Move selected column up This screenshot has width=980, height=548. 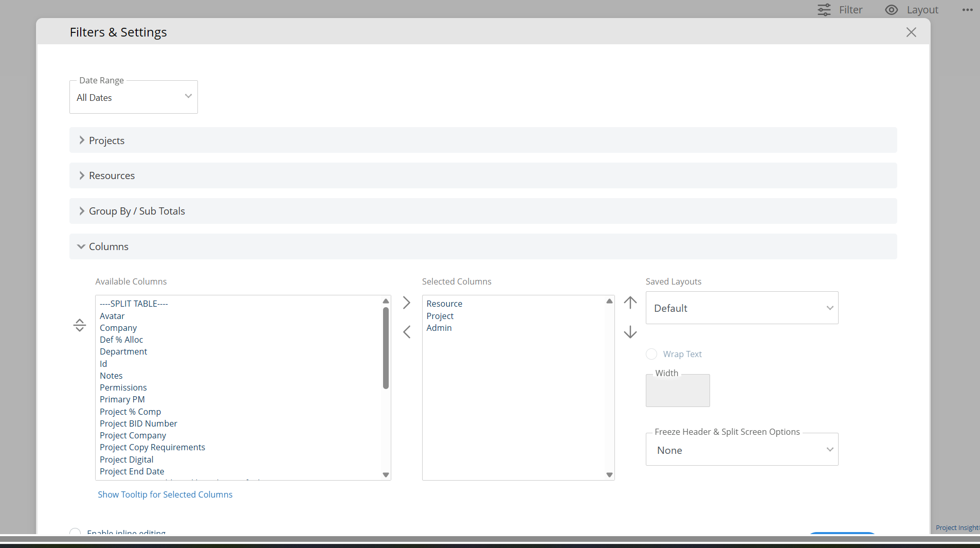[630, 303]
